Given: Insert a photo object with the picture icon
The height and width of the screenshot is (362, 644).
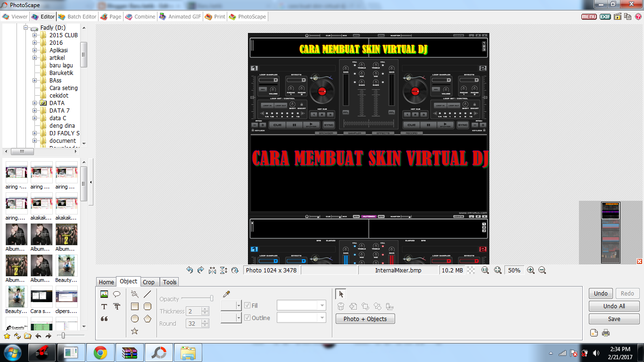Looking at the screenshot, I should coord(104,294).
